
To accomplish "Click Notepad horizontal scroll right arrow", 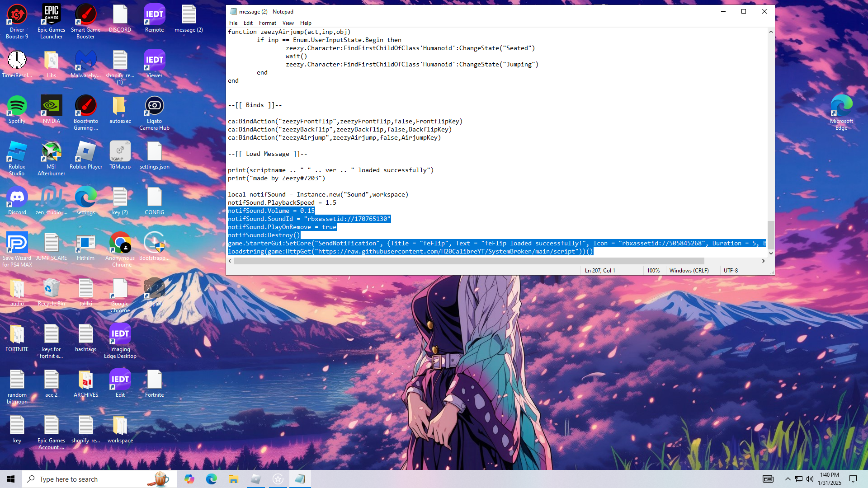I will [x=764, y=261].
